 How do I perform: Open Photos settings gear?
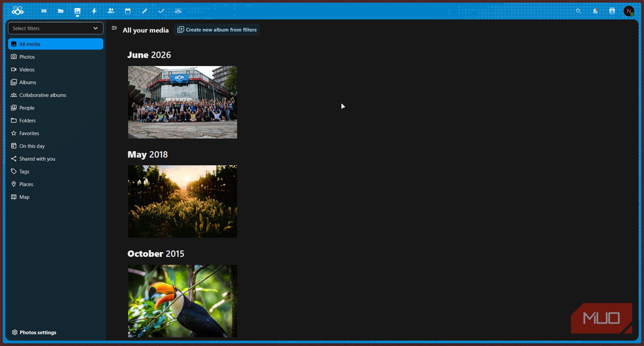34,332
